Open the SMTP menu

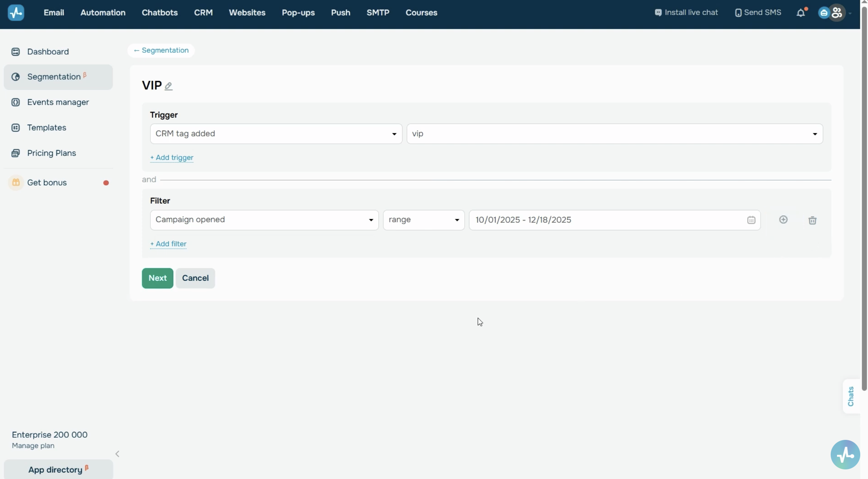point(378,13)
